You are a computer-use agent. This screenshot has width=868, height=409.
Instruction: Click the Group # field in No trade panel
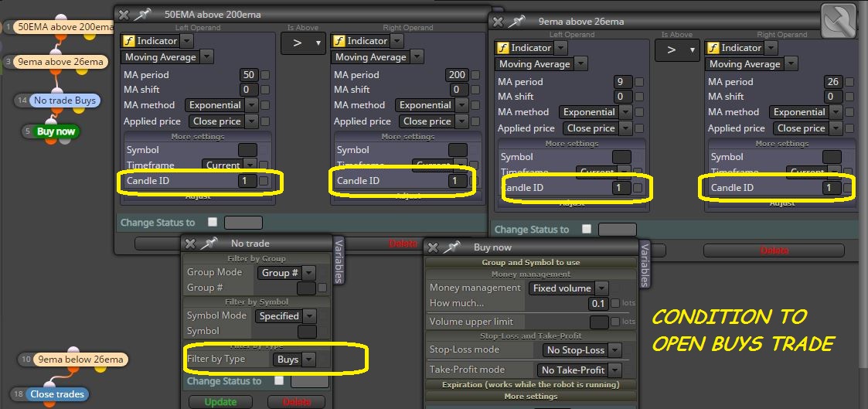point(306,288)
